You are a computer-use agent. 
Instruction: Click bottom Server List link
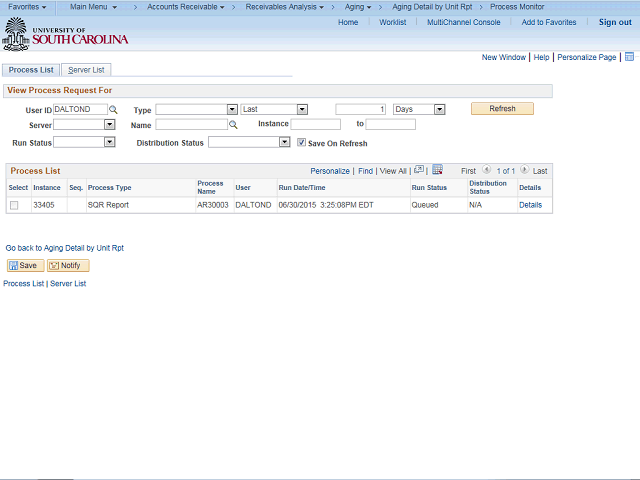(x=68, y=283)
